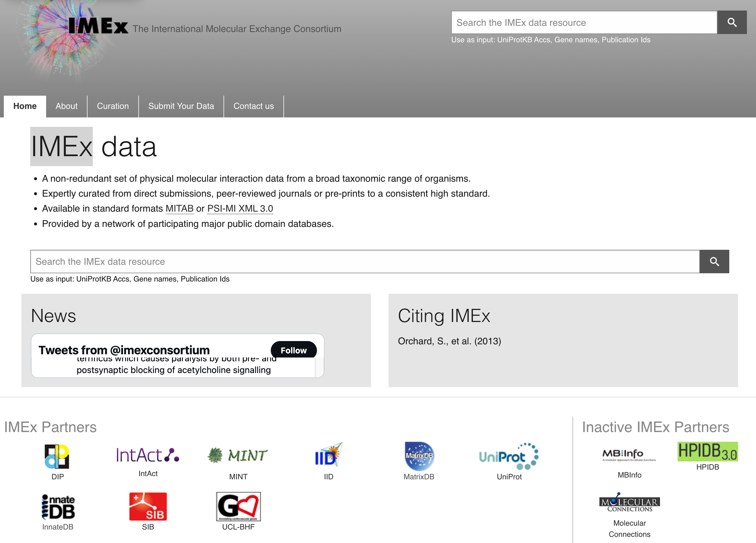Click The International Molecular Exchange Consortium tagline
Viewport: 756px width, 543px height.
point(237,29)
